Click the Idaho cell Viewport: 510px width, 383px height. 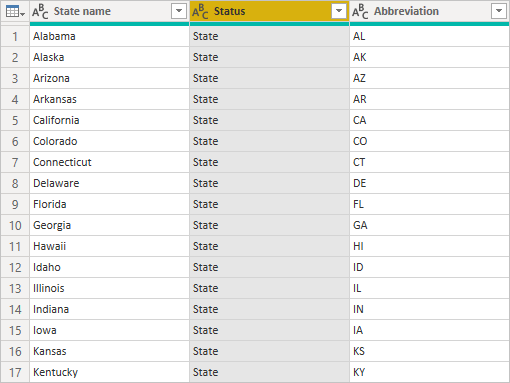point(109,267)
